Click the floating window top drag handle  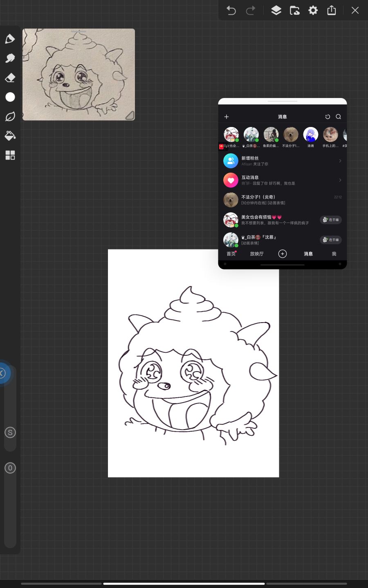(283, 101)
